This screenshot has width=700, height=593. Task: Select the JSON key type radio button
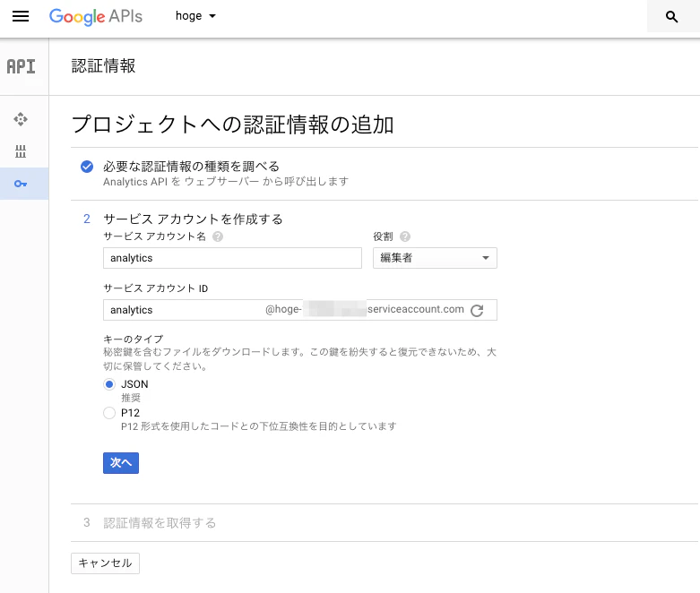109,384
